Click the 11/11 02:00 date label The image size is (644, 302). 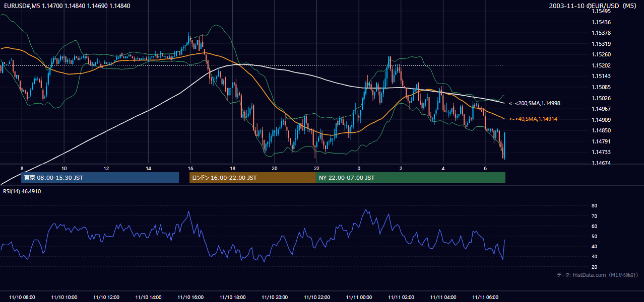click(401, 297)
